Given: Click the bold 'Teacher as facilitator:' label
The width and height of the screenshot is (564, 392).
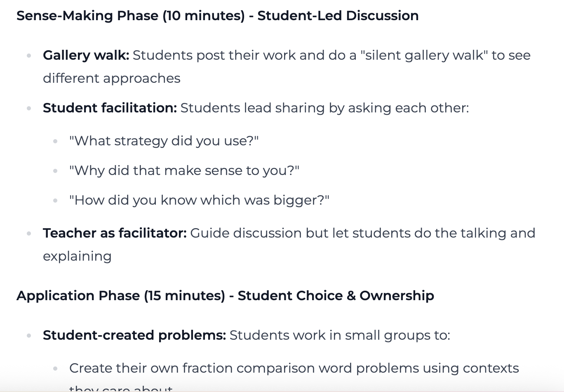Looking at the screenshot, I should pyautogui.click(x=115, y=233).
